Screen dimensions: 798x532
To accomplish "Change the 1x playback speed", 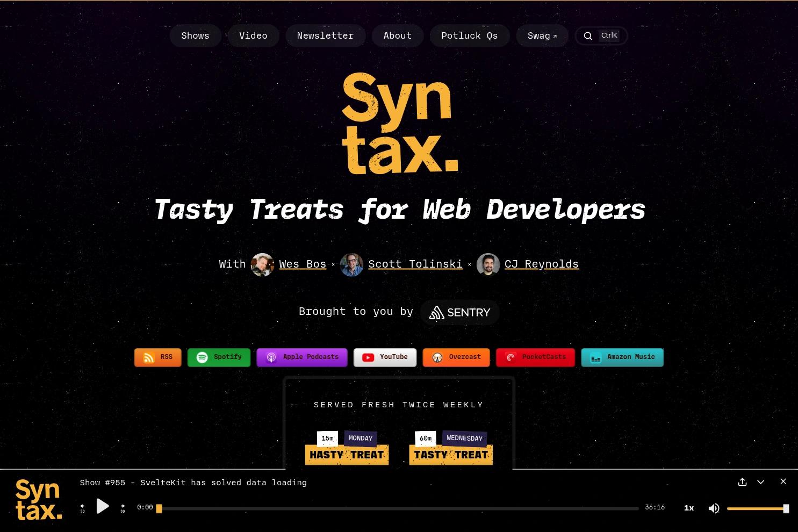I will (689, 508).
